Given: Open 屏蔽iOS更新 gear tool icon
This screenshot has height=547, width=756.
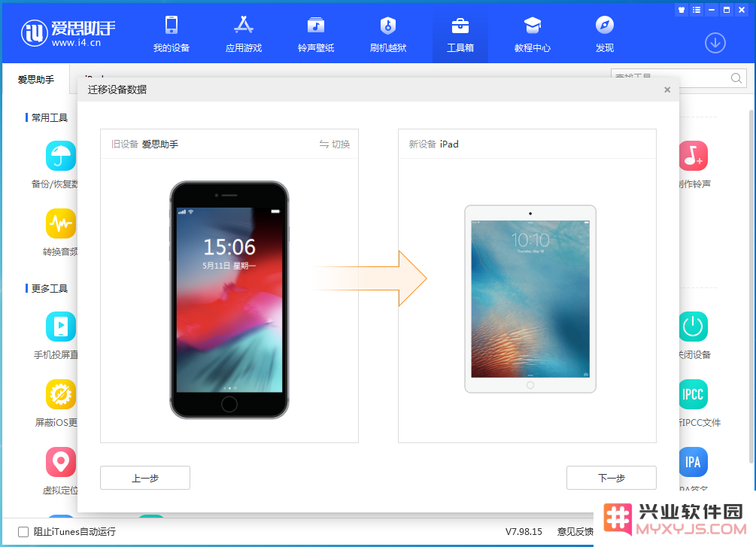Looking at the screenshot, I should tap(61, 394).
